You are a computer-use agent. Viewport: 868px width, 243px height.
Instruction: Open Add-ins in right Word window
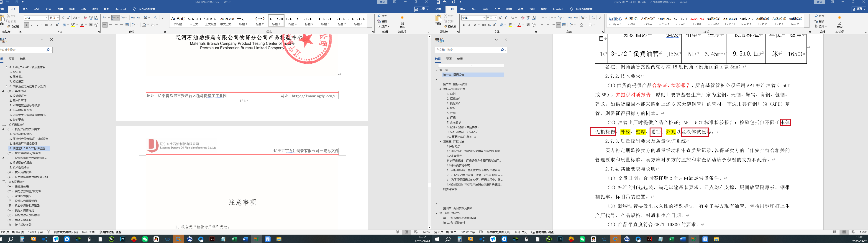pyautogui.click(x=839, y=22)
